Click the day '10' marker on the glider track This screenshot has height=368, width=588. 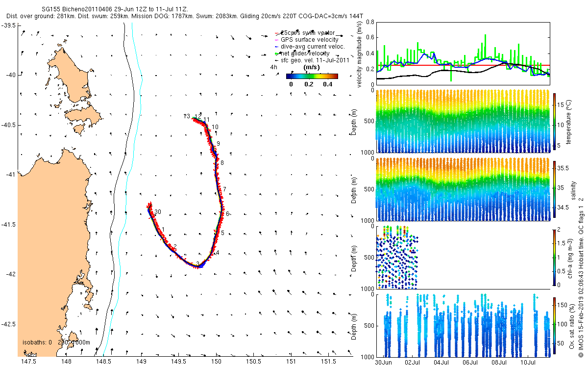215,127
